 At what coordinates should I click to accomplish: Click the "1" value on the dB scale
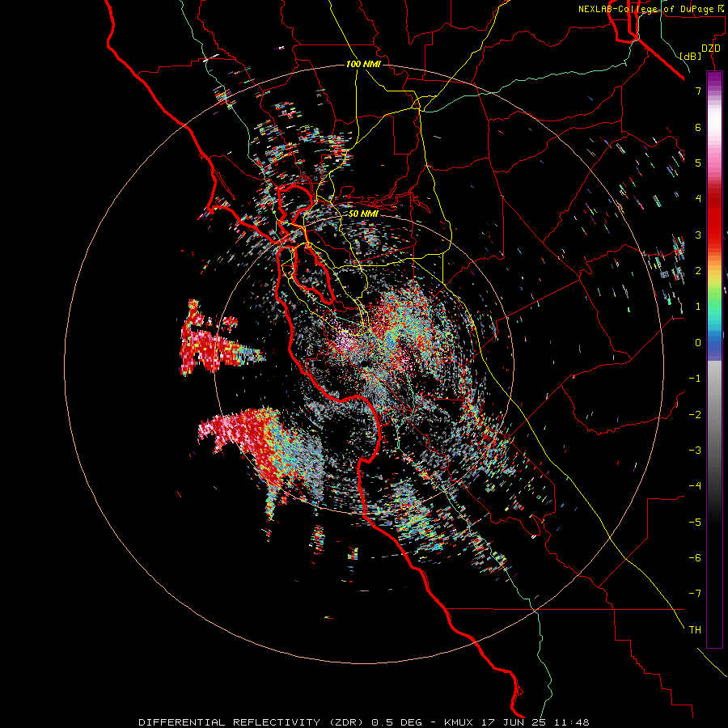698,307
